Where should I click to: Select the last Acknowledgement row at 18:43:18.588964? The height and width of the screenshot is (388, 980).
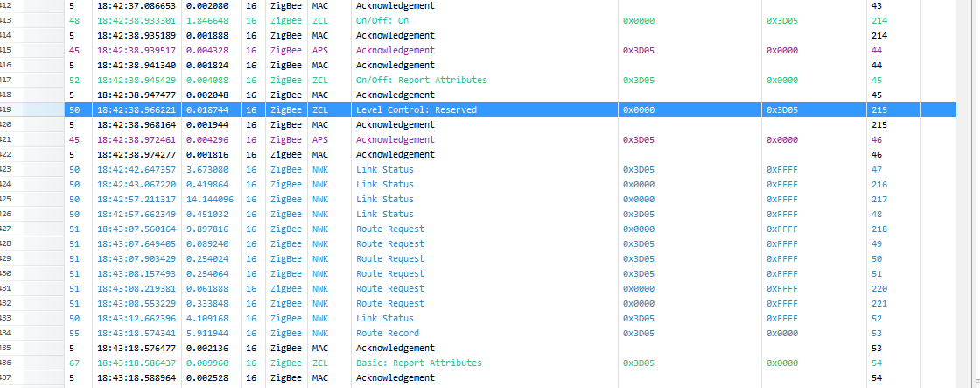tap(395, 378)
